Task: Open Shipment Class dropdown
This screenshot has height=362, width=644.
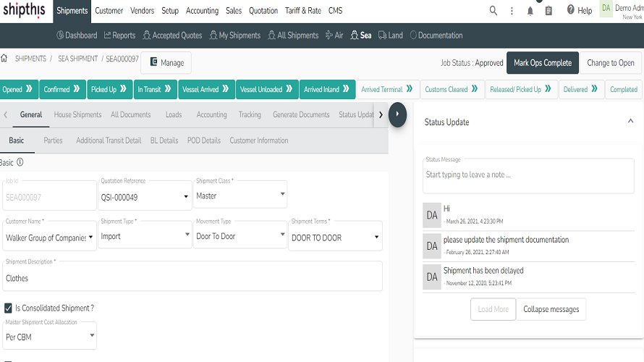Action: [240, 193]
